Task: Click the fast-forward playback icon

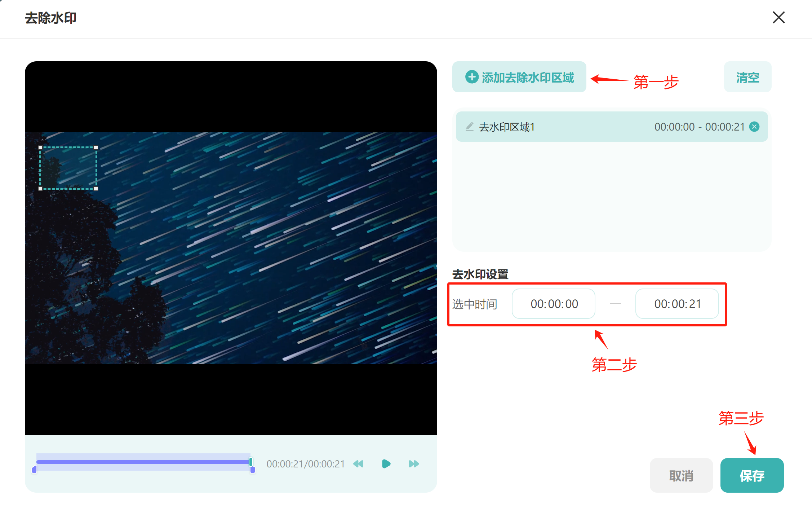Action: pyautogui.click(x=414, y=464)
